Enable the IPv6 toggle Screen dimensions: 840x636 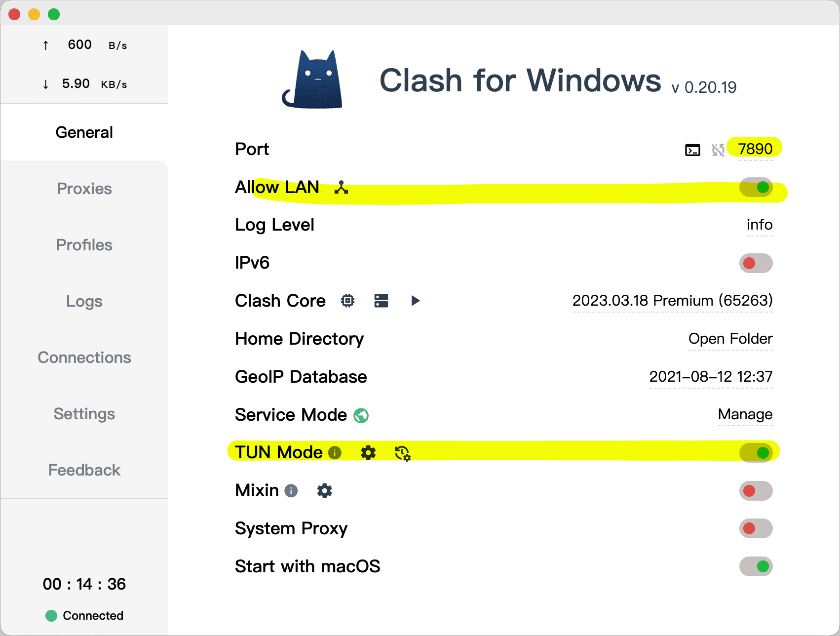(x=756, y=263)
